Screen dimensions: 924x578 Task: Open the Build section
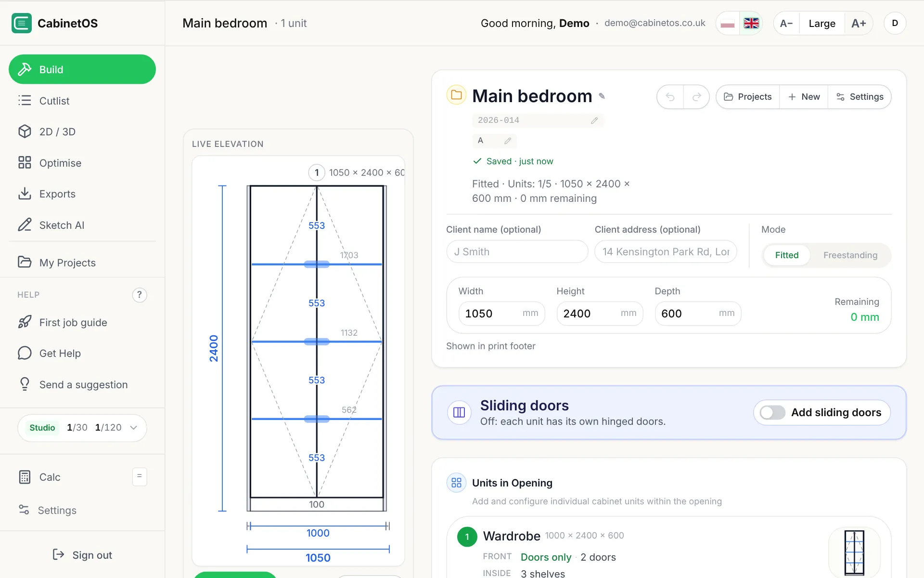82,69
